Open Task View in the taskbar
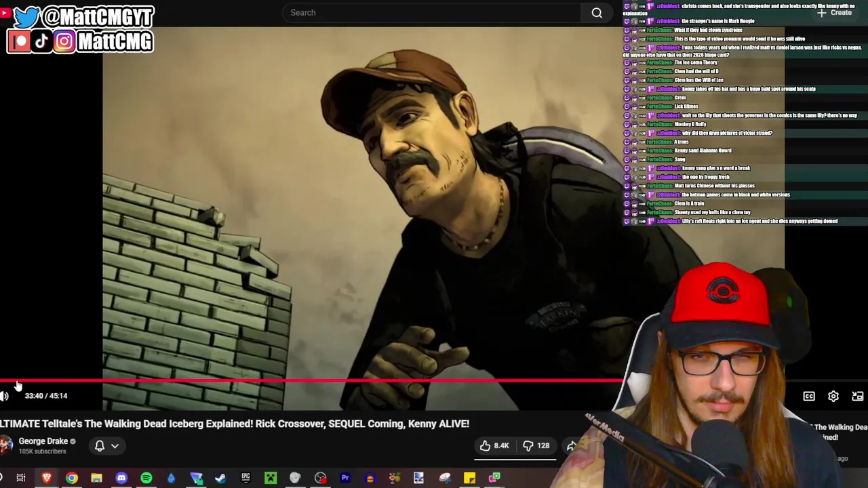Image resolution: width=868 pixels, height=488 pixels. (21, 478)
